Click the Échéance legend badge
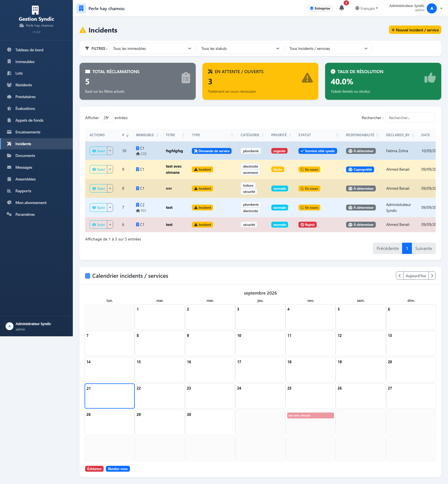This screenshot has height=484, width=448. pos(94,469)
